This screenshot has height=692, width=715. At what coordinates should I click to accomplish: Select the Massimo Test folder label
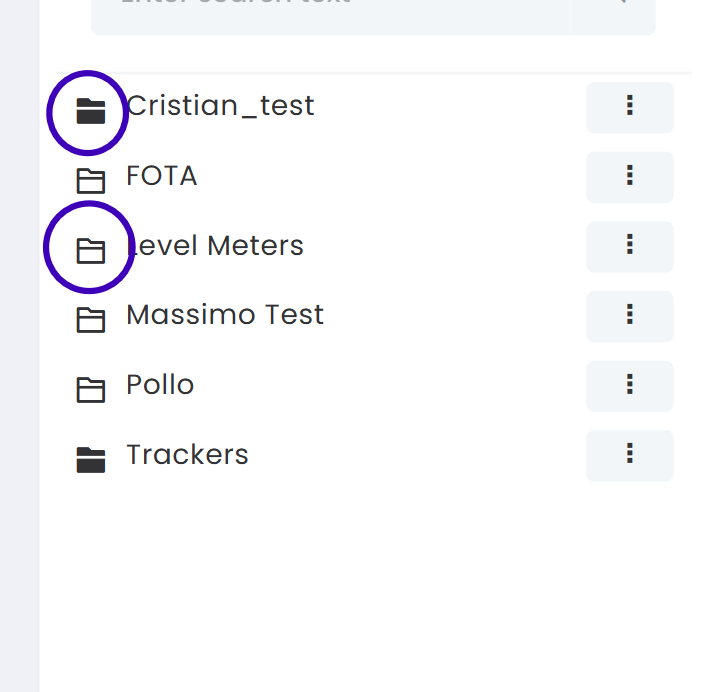point(225,315)
